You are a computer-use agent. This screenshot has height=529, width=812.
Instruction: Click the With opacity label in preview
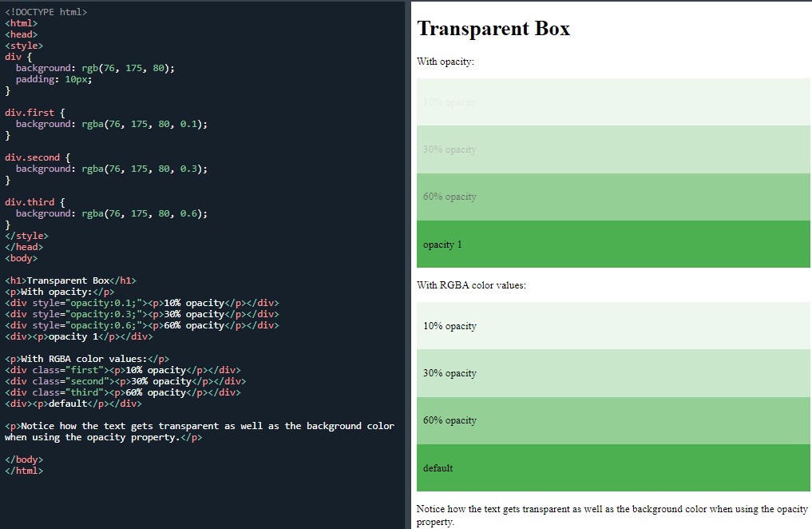coord(438,61)
